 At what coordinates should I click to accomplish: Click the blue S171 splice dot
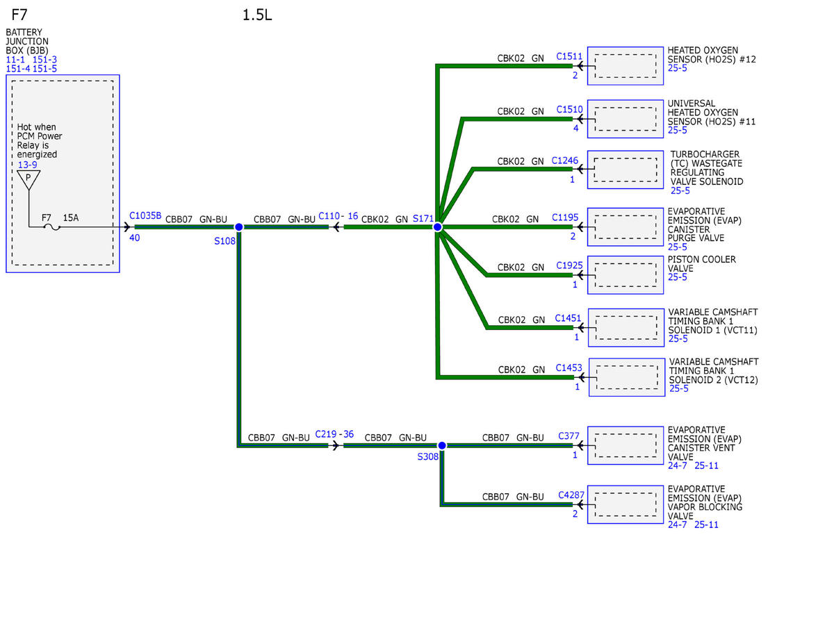[x=438, y=227]
